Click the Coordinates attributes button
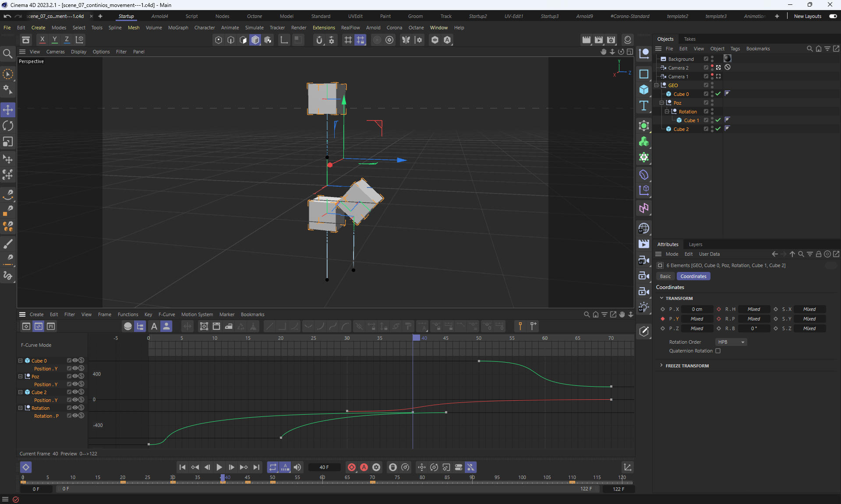Screen dimensions: 841x504 [693, 276]
